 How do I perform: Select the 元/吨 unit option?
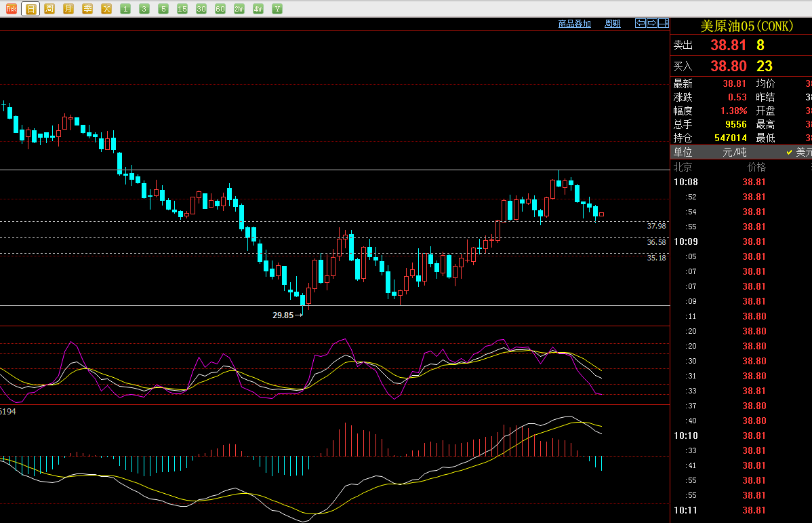tap(734, 153)
